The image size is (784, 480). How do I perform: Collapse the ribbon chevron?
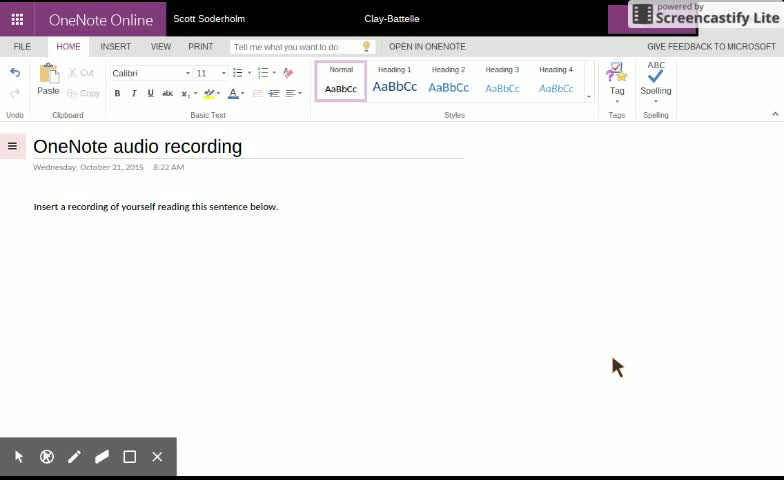coord(775,114)
